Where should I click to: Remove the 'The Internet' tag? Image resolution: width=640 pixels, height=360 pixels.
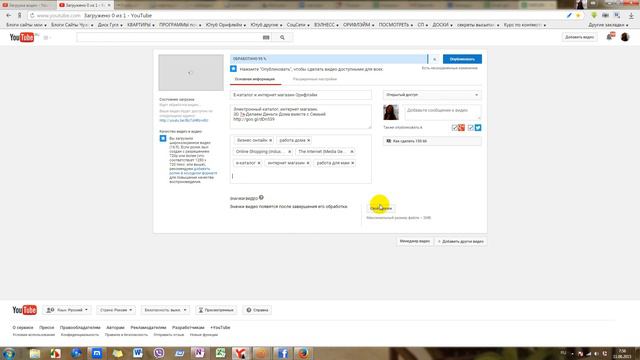(x=352, y=152)
